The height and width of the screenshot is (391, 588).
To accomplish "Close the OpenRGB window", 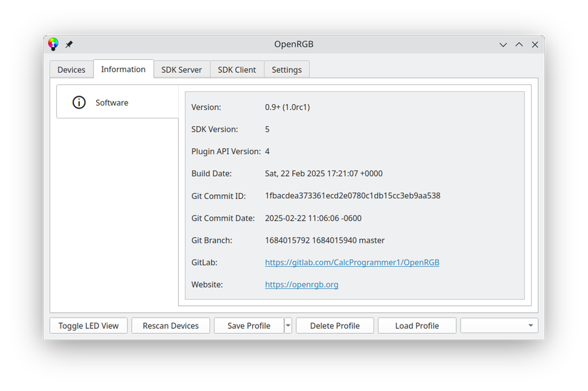I will coord(535,45).
